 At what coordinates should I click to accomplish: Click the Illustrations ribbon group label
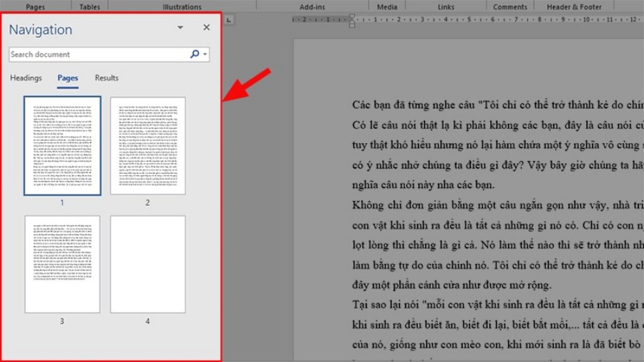(x=182, y=7)
